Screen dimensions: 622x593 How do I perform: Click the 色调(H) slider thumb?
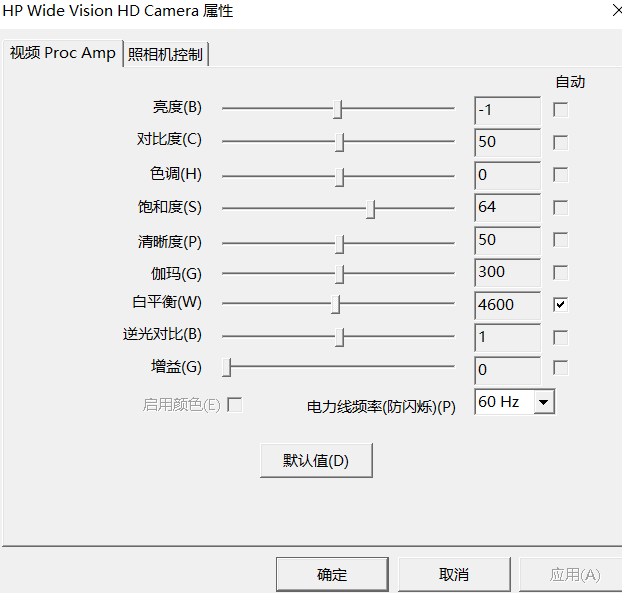tap(339, 177)
